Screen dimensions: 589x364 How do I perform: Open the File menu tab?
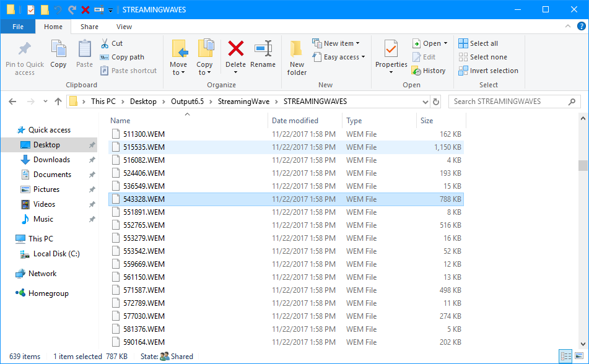(x=18, y=27)
